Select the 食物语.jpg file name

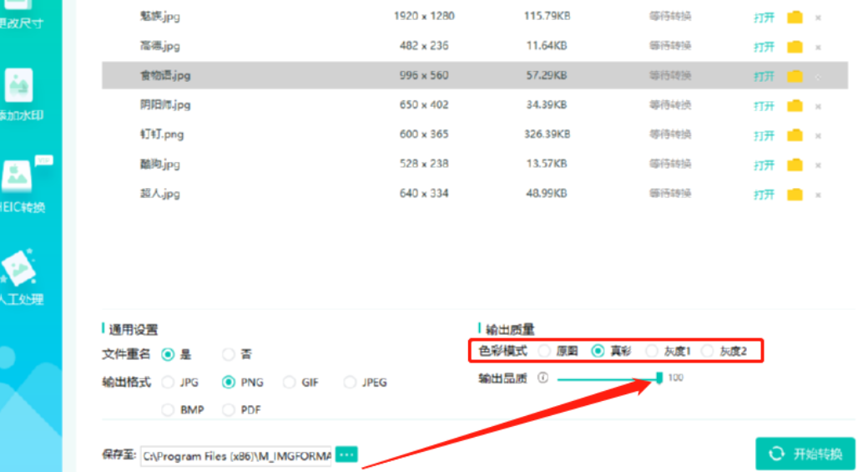click(165, 75)
